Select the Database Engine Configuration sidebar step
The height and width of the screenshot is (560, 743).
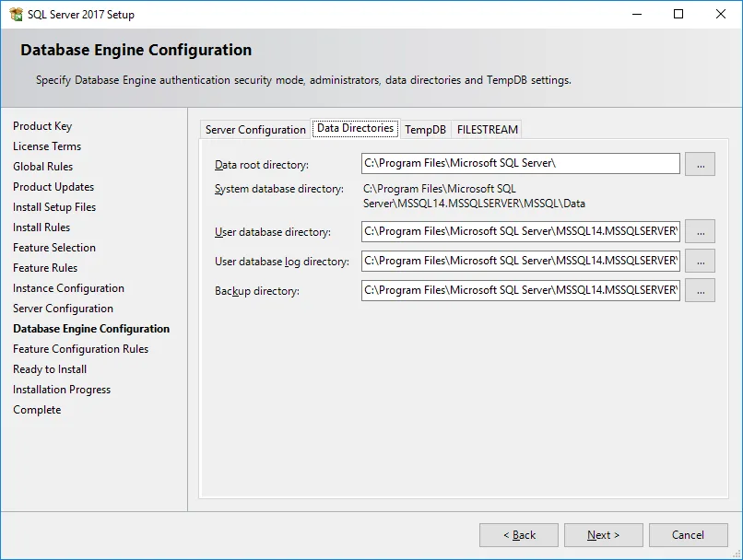click(x=91, y=329)
